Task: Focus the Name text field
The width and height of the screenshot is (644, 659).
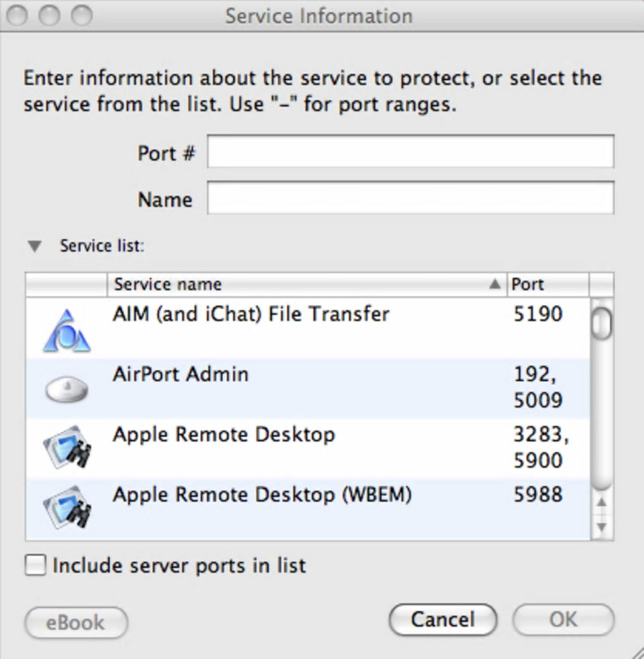Action: click(x=410, y=199)
